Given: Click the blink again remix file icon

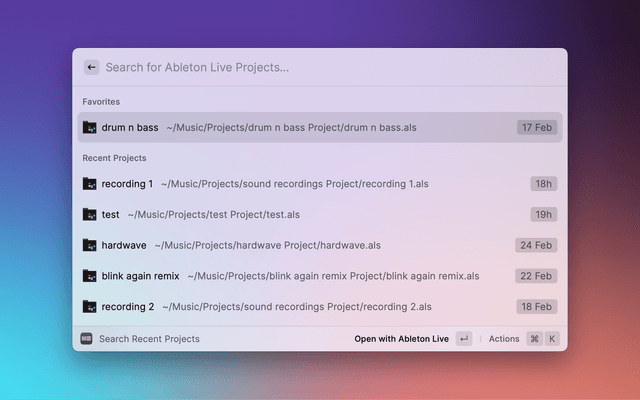Looking at the screenshot, I should [x=89, y=276].
